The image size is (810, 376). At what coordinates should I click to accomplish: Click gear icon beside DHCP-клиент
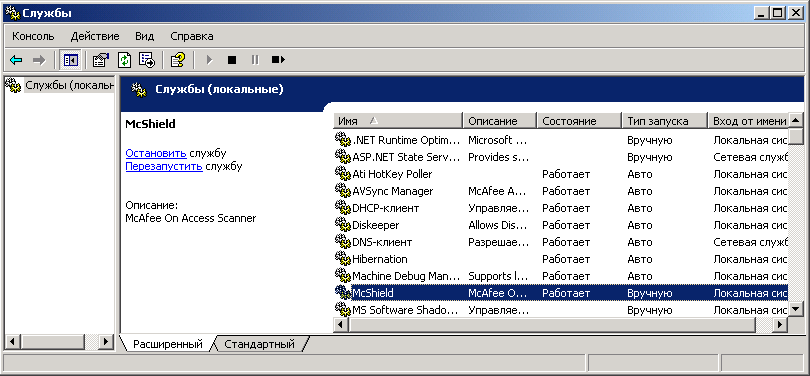tap(343, 208)
